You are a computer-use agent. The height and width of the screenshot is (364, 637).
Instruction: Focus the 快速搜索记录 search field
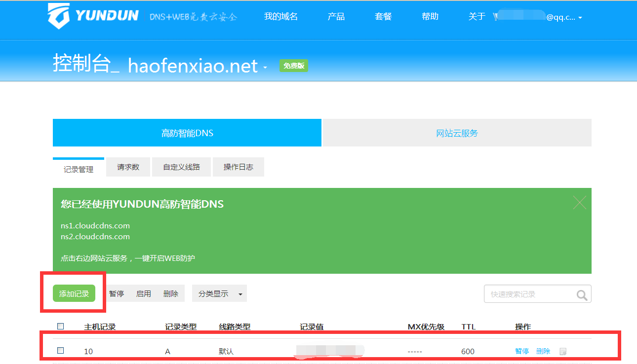pos(529,294)
